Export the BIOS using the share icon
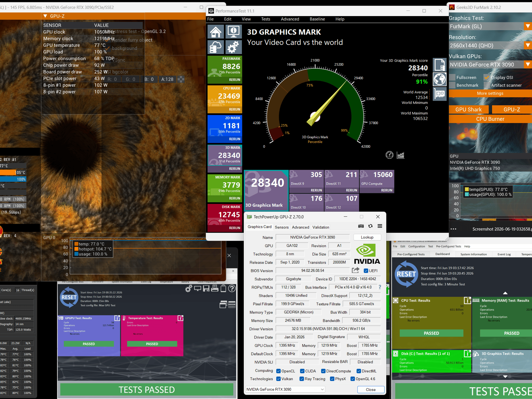 (x=356, y=270)
